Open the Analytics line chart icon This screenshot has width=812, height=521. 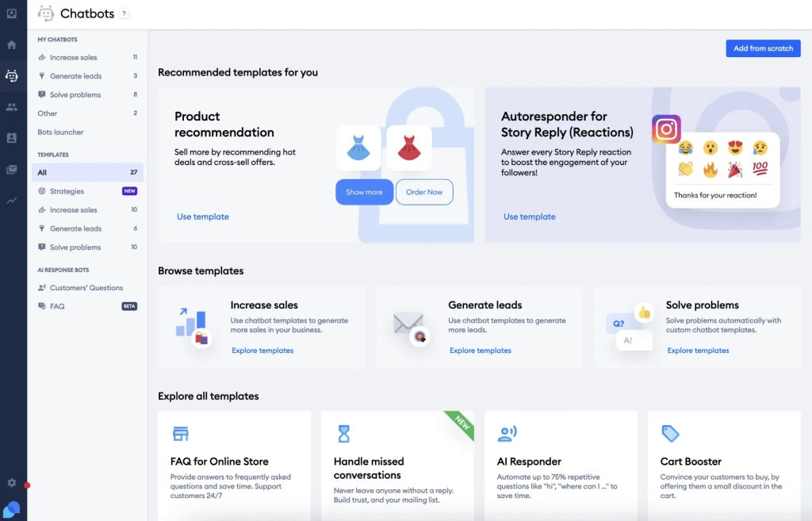coord(12,201)
